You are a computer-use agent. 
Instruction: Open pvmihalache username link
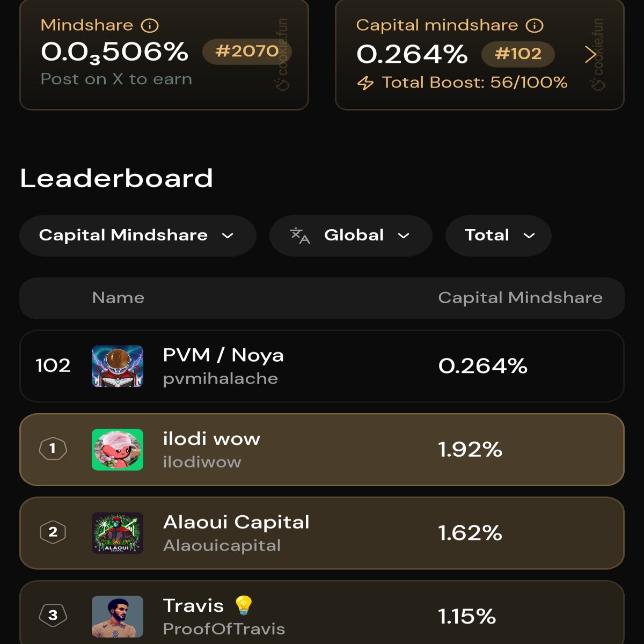point(221,379)
